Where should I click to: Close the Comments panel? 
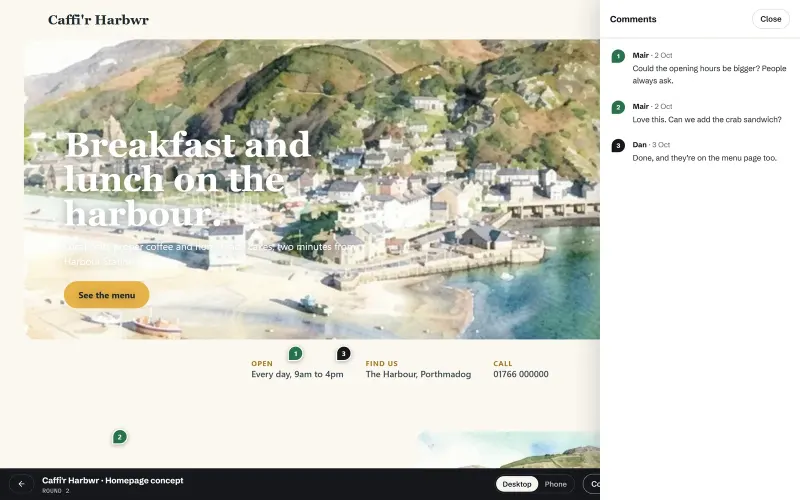tap(770, 19)
